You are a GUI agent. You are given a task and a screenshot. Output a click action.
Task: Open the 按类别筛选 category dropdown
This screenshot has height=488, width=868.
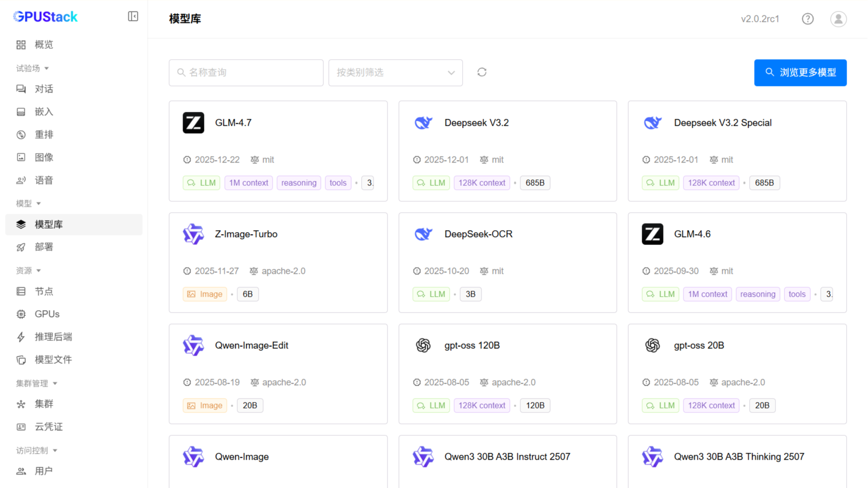[395, 73]
